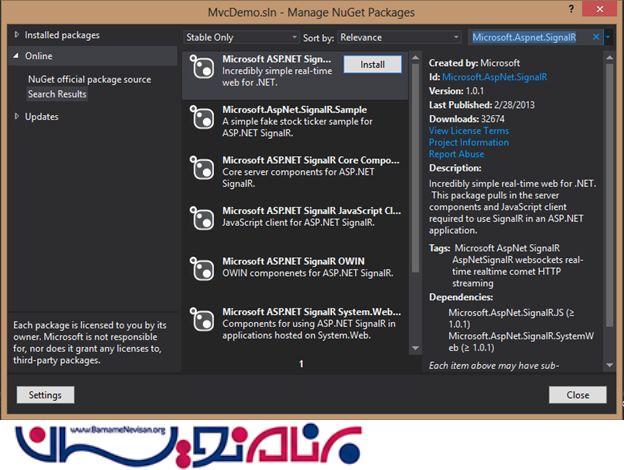Screen dimensions: 624x470
Task: Click the Microsoft.AspNet.SignalR.SystemWeb dependency entry
Action: pos(521,342)
